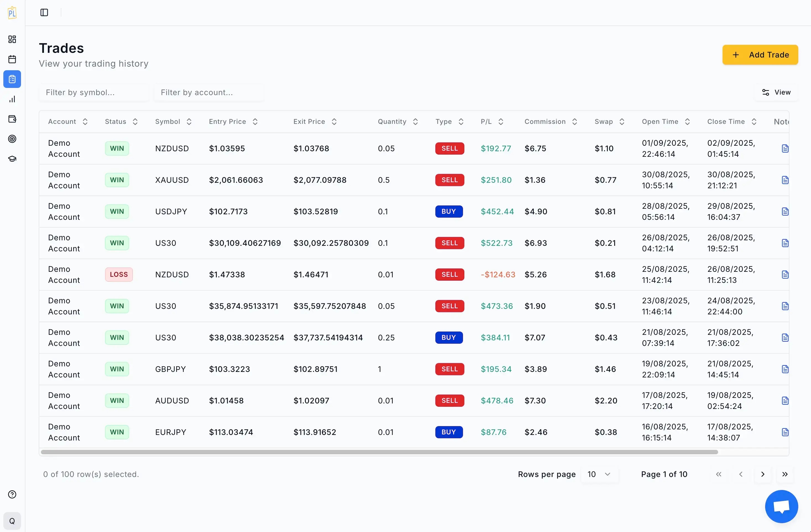Select the Goals target icon in sidebar
811x532 pixels.
(12, 139)
